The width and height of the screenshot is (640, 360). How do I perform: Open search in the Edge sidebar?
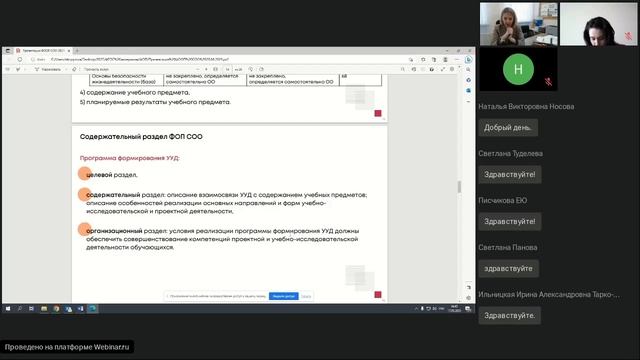point(469,70)
